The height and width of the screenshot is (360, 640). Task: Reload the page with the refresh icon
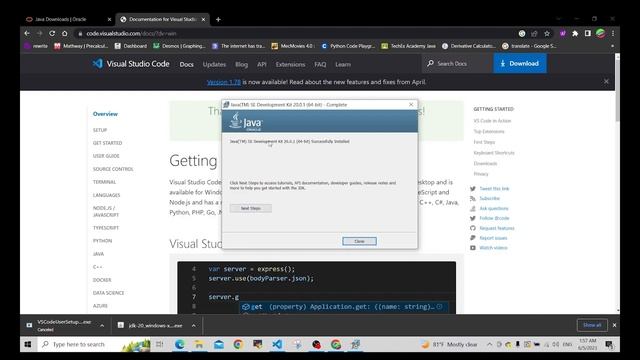(52, 33)
